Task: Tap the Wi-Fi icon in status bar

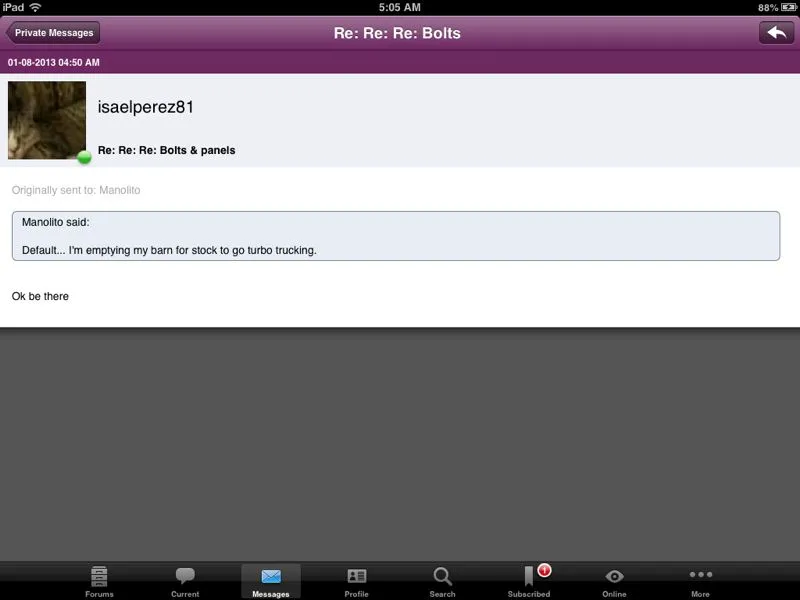Action: [x=36, y=7]
